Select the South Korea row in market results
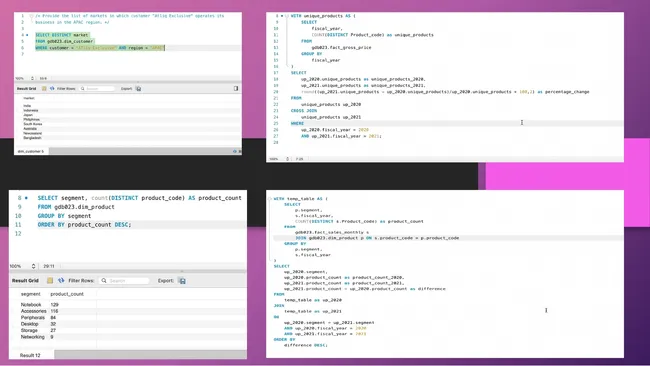The height and width of the screenshot is (366, 650). coord(33,124)
